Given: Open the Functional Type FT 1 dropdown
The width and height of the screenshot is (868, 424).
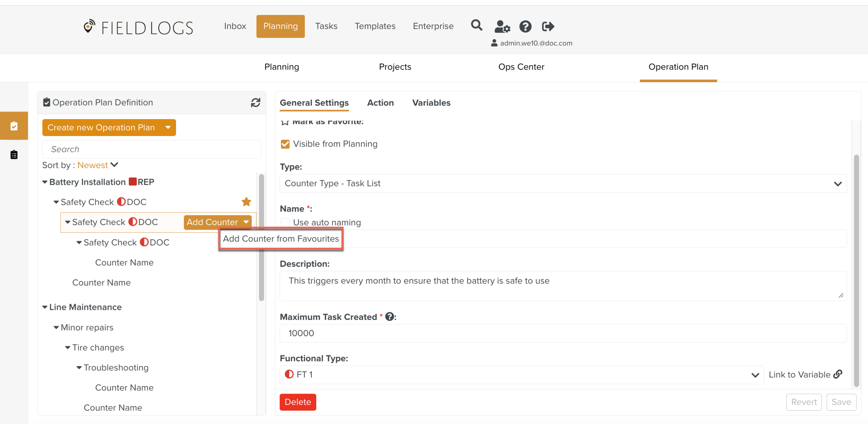Looking at the screenshot, I should coord(521,375).
